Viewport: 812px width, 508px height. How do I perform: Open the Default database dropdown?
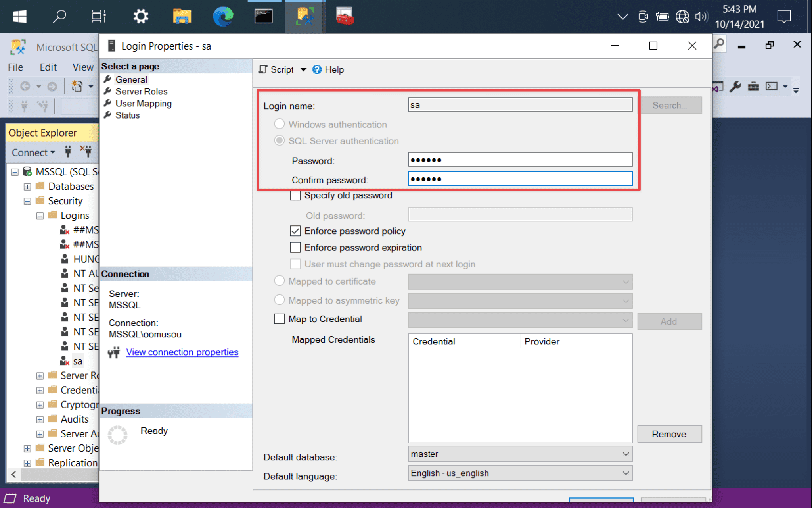click(520, 454)
